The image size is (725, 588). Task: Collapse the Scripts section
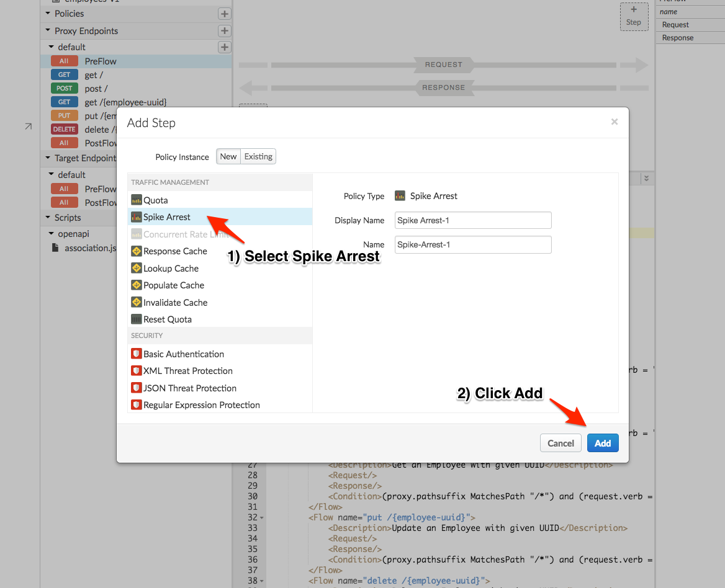pos(48,217)
